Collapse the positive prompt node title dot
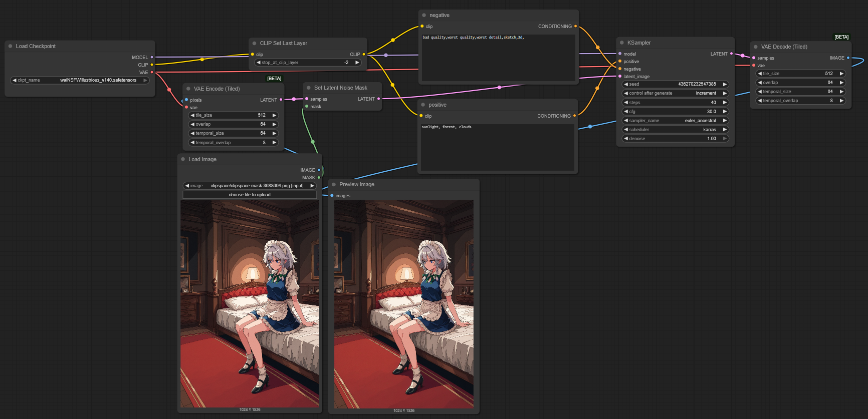 pos(423,105)
